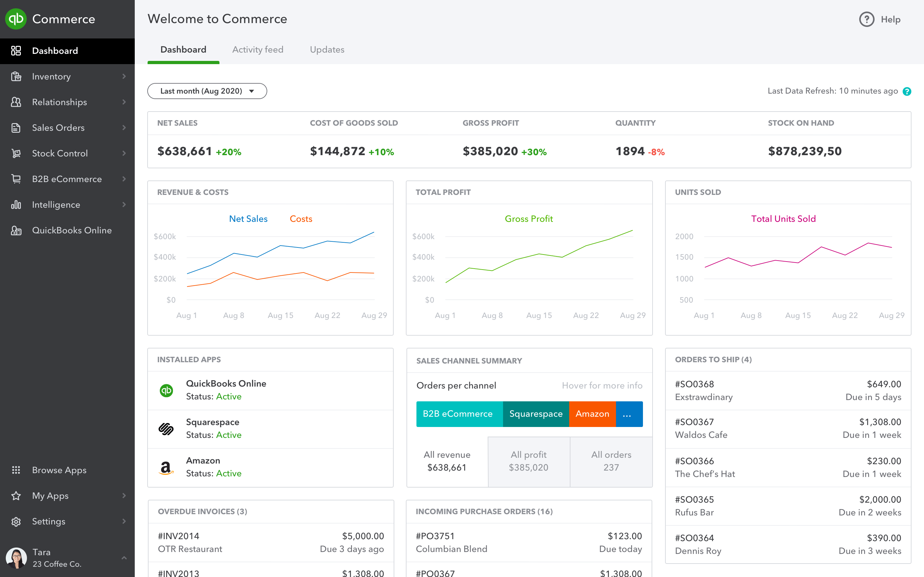Screen dimensions: 924x577
Task: Select the Stock Control icon
Action: (16, 153)
